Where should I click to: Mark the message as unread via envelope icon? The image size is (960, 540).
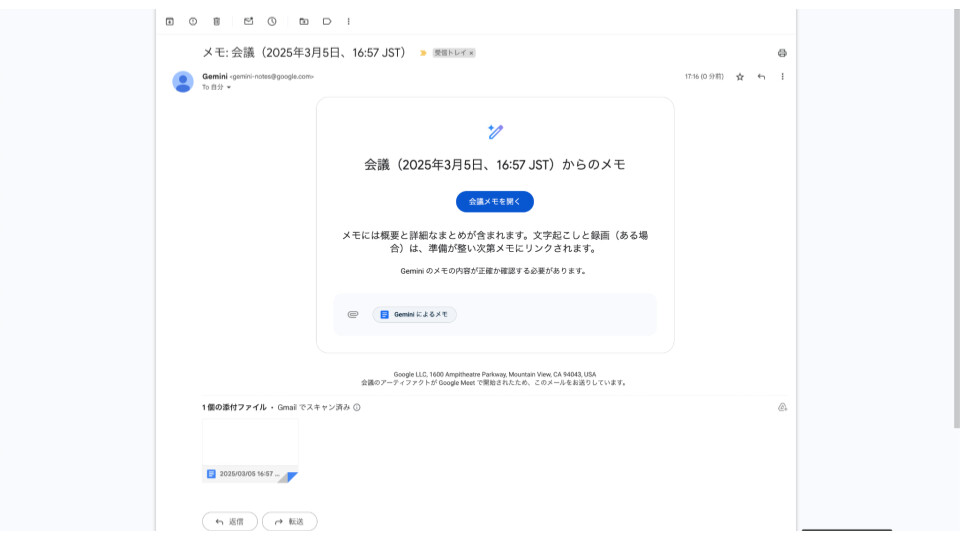point(248,21)
